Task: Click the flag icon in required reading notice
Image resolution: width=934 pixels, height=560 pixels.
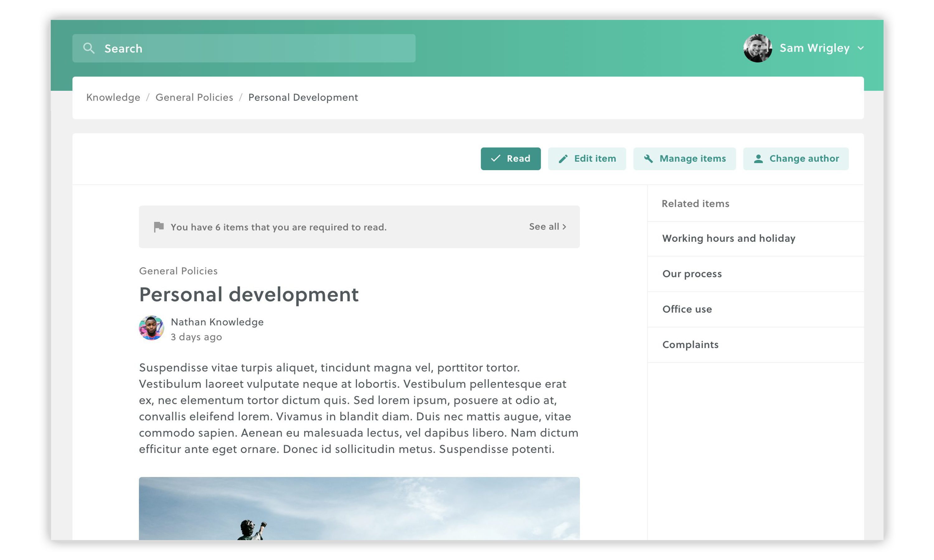Action: (x=159, y=227)
